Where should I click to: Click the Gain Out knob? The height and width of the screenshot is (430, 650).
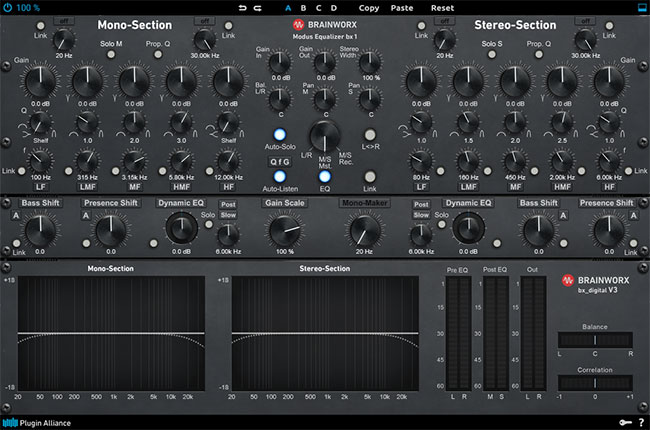pyautogui.click(x=325, y=61)
